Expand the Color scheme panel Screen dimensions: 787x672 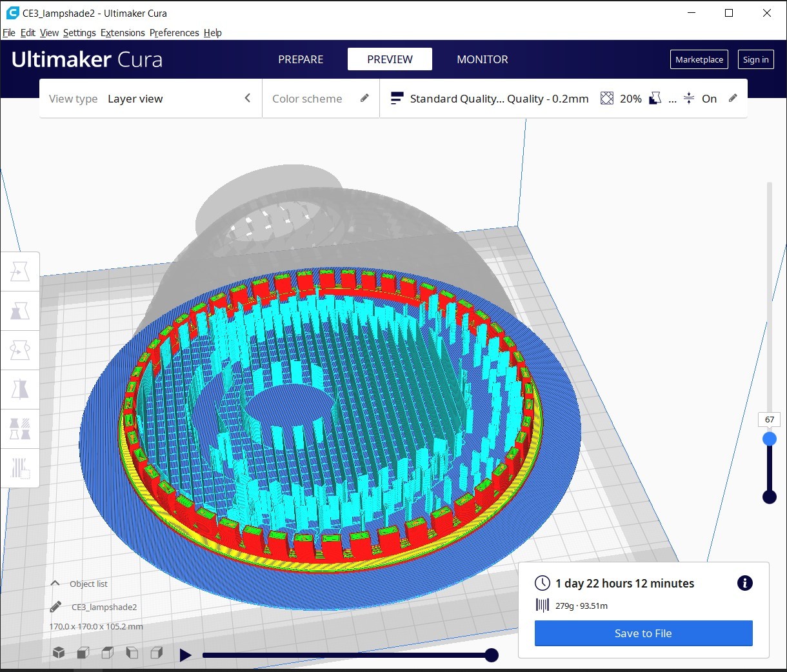321,99
